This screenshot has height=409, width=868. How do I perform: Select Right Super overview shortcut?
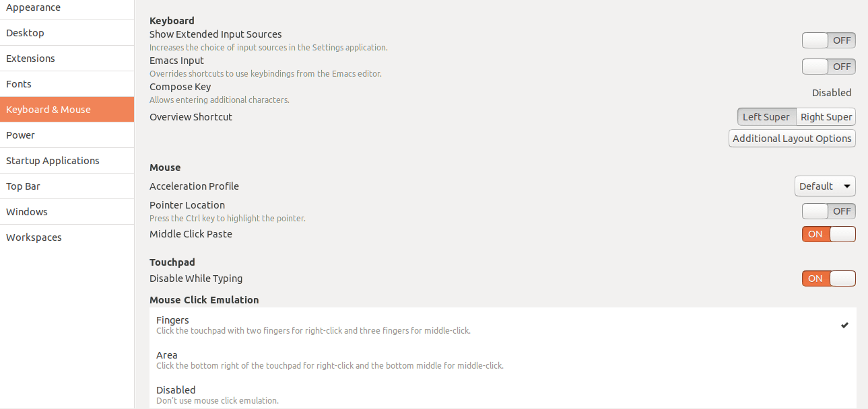point(826,117)
